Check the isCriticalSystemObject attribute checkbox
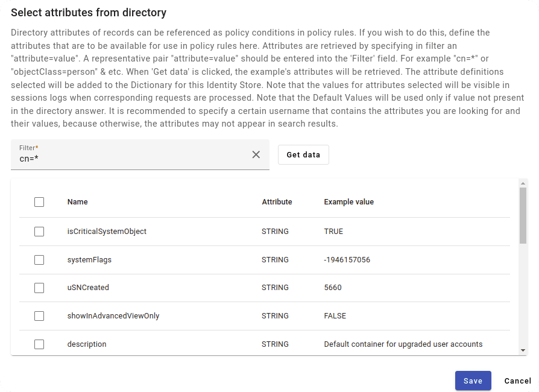Viewport: 539px width, 392px height. pos(39,232)
